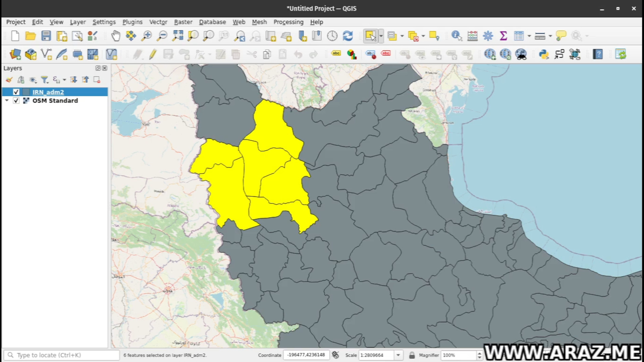The width and height of the screenshot is (644, 362).
Task: Expand the OSM Standard layer tree arrow
Action: [7, 101]
